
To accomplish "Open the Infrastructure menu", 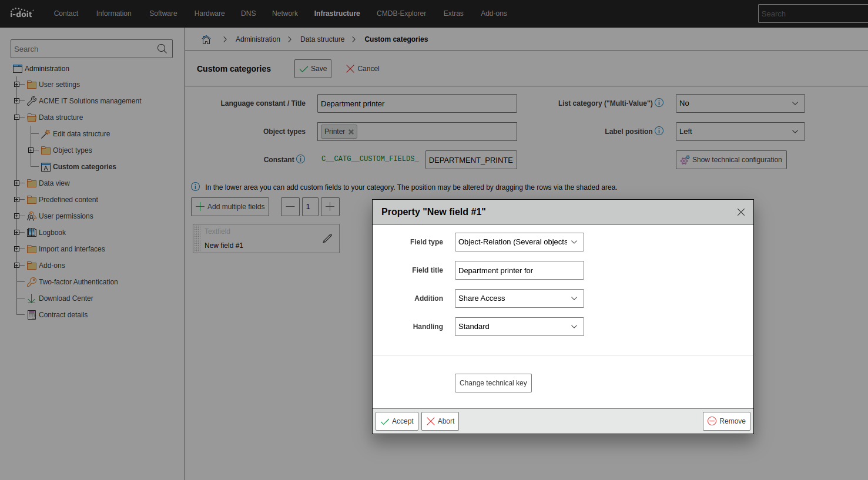I will point(337,14).
